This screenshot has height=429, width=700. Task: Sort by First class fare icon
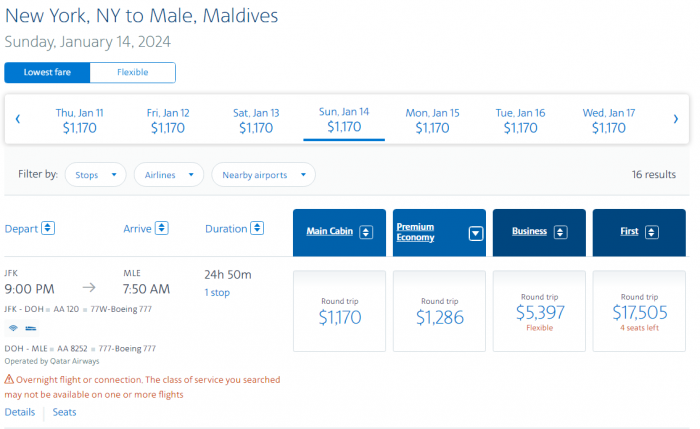coord(652,232)
